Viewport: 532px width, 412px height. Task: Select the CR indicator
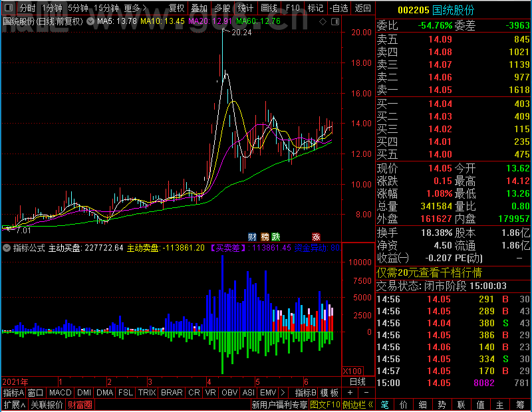(194, 393)
